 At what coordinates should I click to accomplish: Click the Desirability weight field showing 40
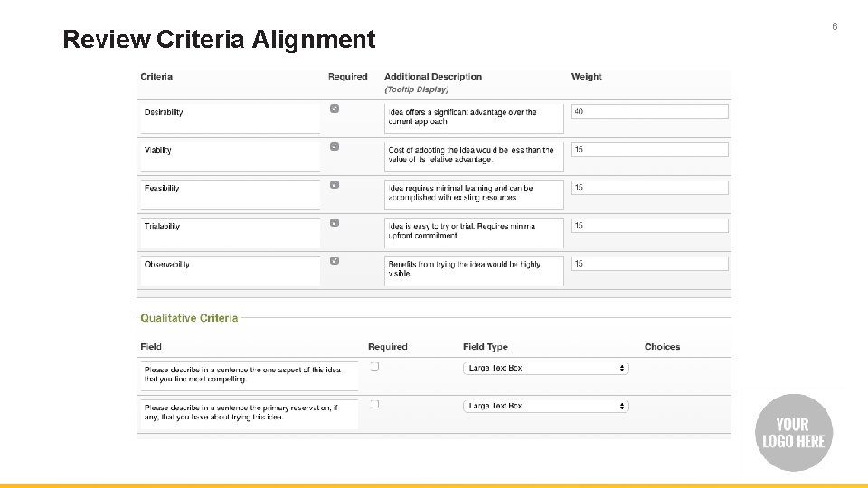tap(649, 111)
